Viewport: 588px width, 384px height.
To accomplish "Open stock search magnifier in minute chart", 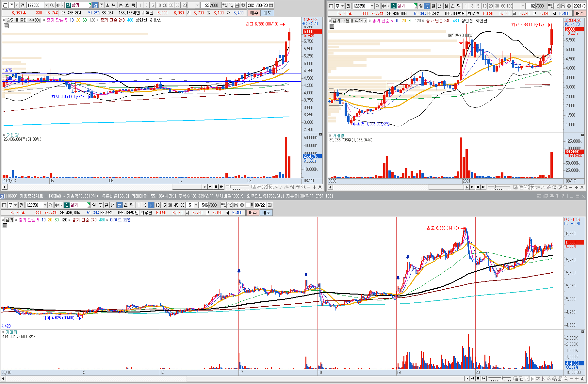I will pos(50,205).
